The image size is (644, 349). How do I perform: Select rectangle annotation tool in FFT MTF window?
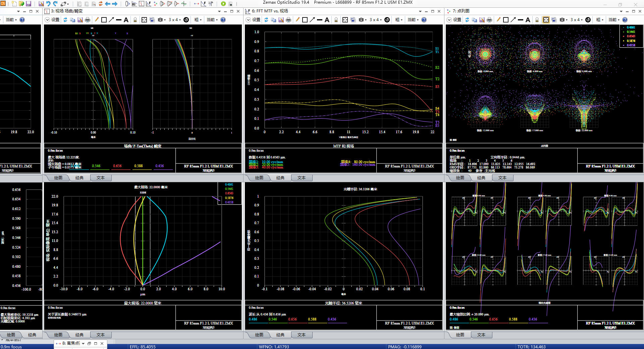[305, 20]
